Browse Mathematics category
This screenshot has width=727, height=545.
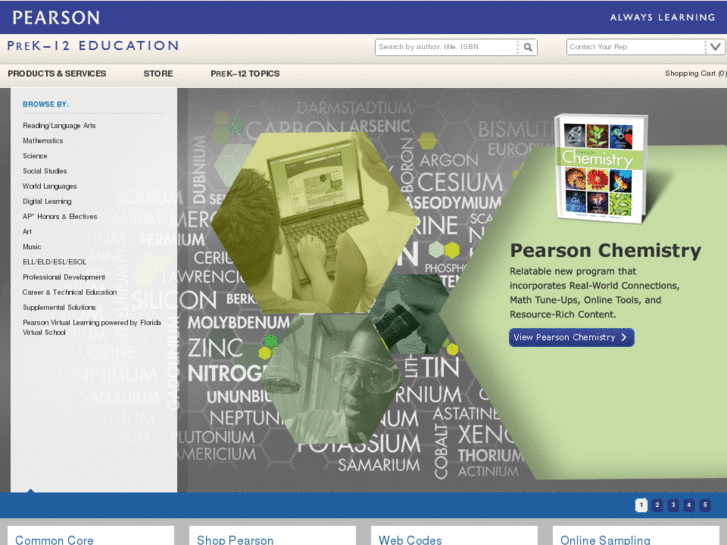[43, 141]
